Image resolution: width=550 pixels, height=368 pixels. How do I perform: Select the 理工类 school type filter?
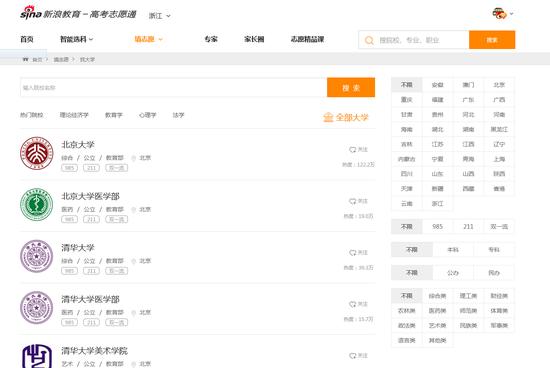[468, 296]
